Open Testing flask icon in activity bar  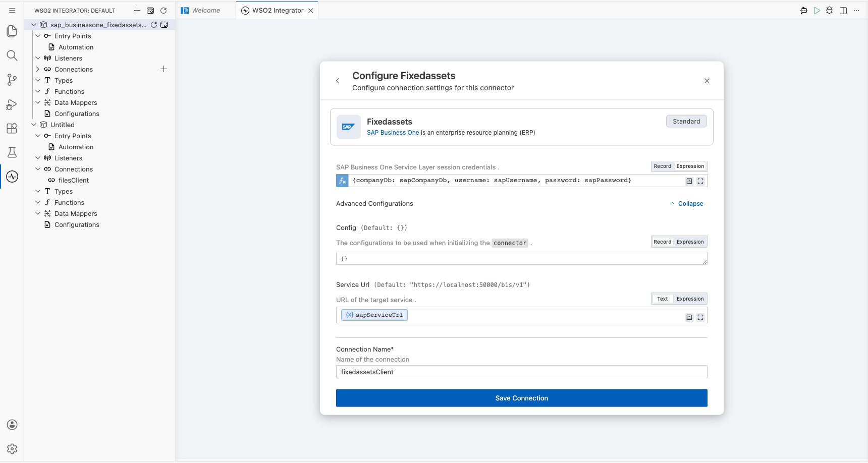[12, 152]
